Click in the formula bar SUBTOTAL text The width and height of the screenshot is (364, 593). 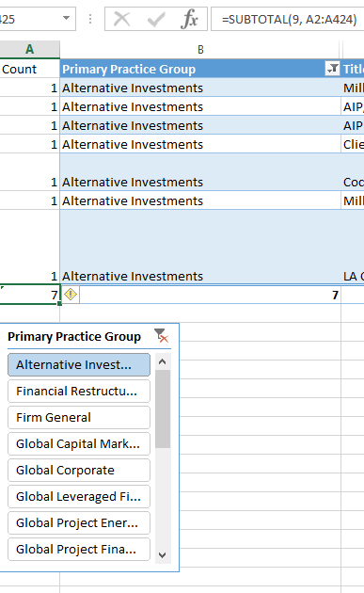tap(289, 19)
